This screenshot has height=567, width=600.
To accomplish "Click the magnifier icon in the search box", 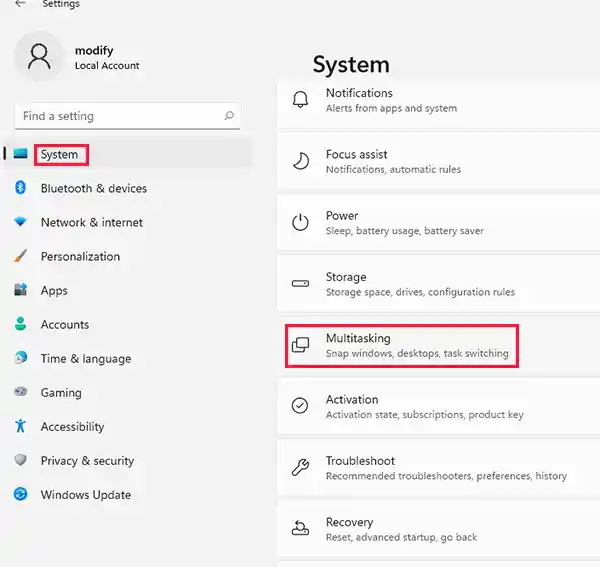I will [229, 116].
